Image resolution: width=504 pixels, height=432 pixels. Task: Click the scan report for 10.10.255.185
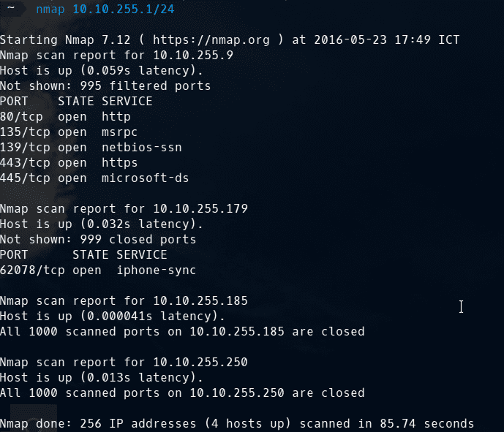[x=124, y=300]
